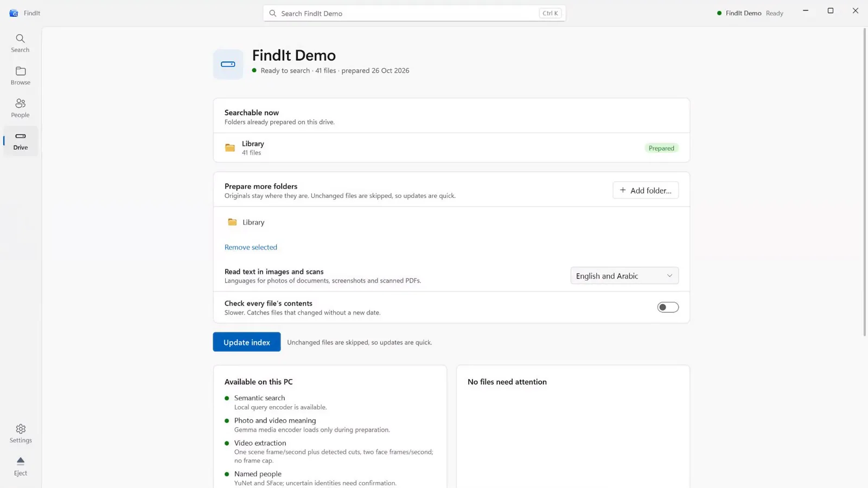Click the green status dot in title bar
This screenshot has width=868, height=488.
tap(719, 13)
